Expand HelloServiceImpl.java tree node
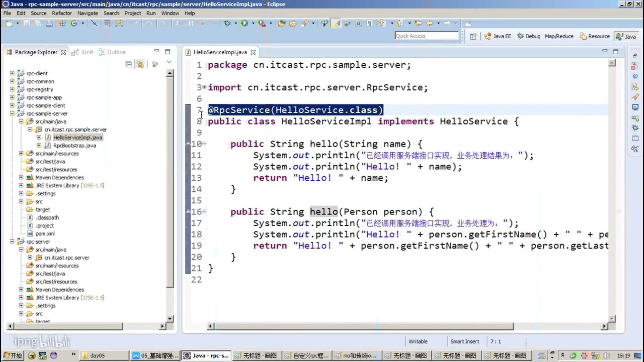This screenshot has height=362, width=644. [x=39, y=137]
